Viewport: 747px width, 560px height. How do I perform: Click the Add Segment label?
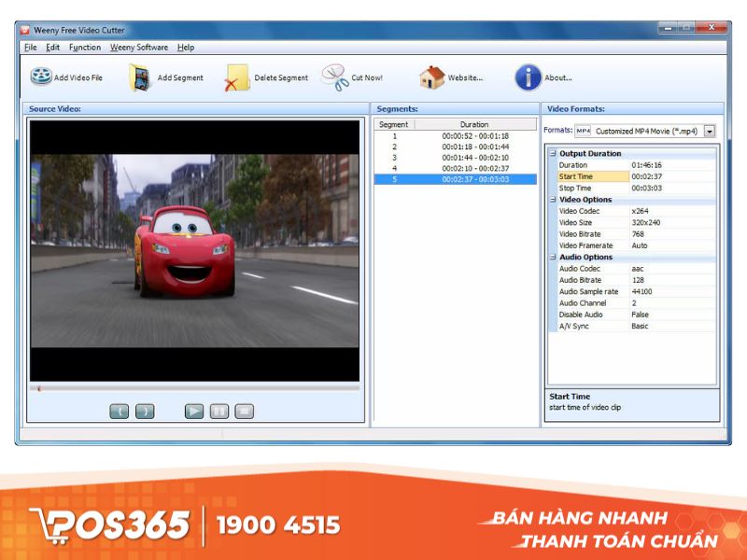click(x=180, y=77)
